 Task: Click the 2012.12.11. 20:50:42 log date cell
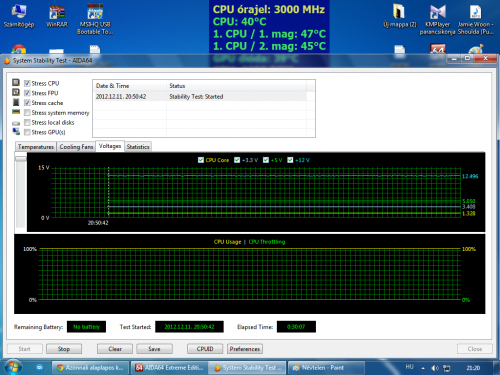click(121, 96)
